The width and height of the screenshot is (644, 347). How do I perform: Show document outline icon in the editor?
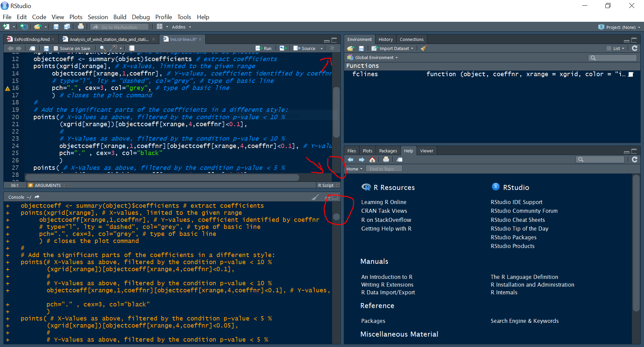coord(332,48)
